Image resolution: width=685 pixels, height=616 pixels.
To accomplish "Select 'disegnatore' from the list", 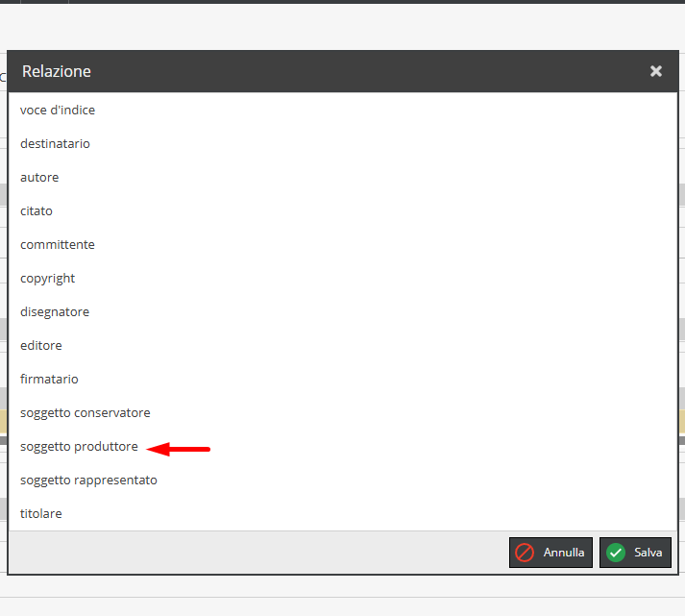I will pyautogui.click(x=55, y=312).
